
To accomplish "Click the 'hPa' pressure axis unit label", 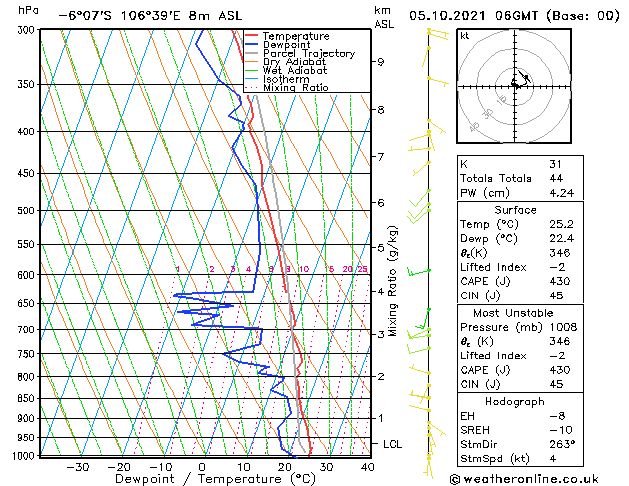I will pos(28,10).
